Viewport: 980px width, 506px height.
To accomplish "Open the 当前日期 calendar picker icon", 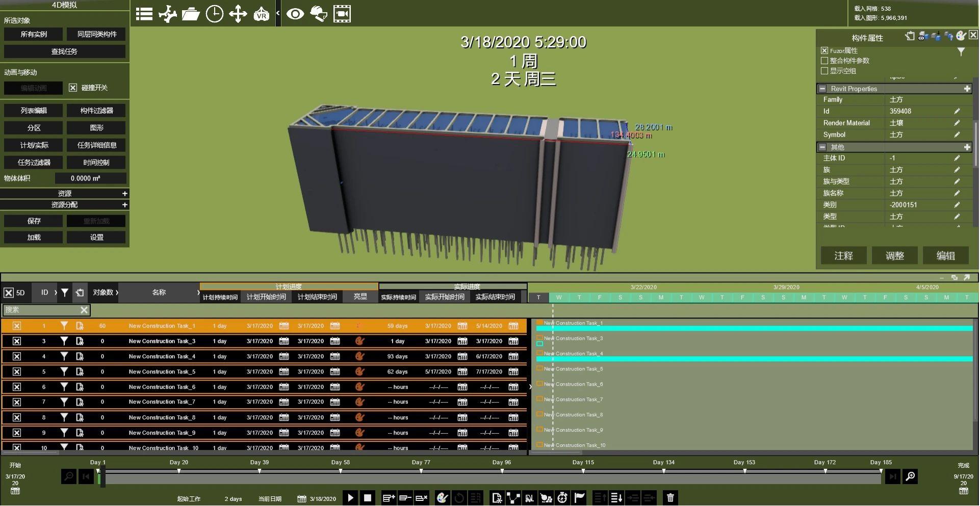I will [x=302, y=499].
